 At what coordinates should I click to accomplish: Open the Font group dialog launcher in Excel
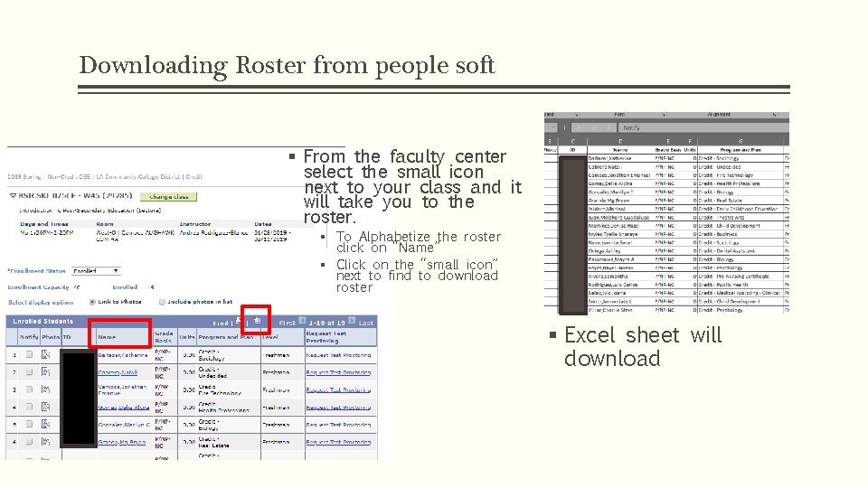tap(664, 115)
